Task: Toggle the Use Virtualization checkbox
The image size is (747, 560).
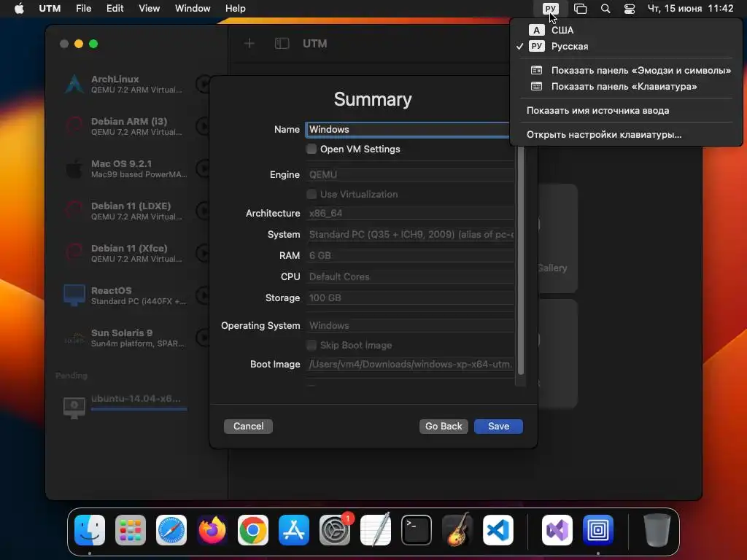Action: click(311, 194)
